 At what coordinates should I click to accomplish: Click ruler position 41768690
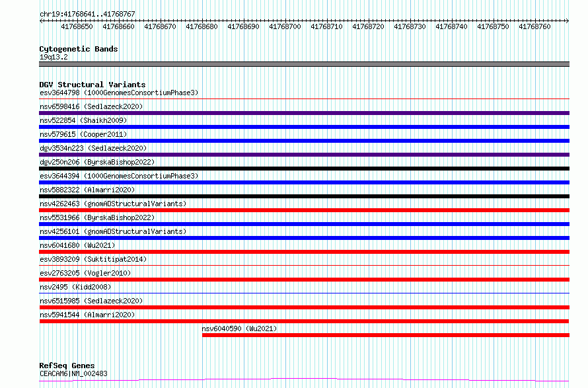coord(243,26)
